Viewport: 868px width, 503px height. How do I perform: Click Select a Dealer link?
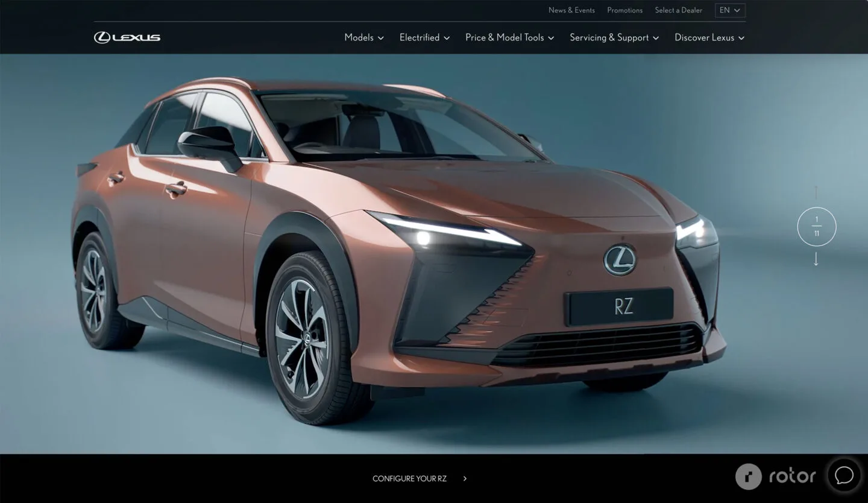pos(678,10)
